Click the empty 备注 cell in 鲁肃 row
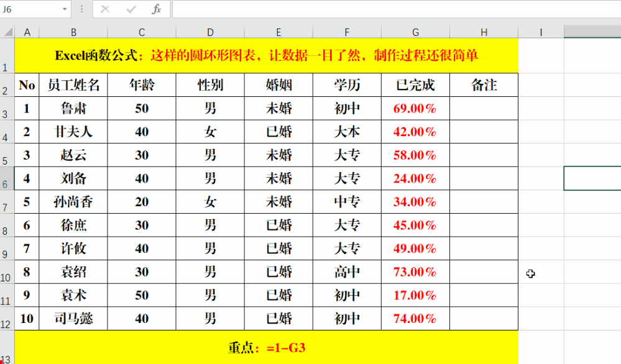The height and width of the screenshot is (364, 621). coord(484,109)
